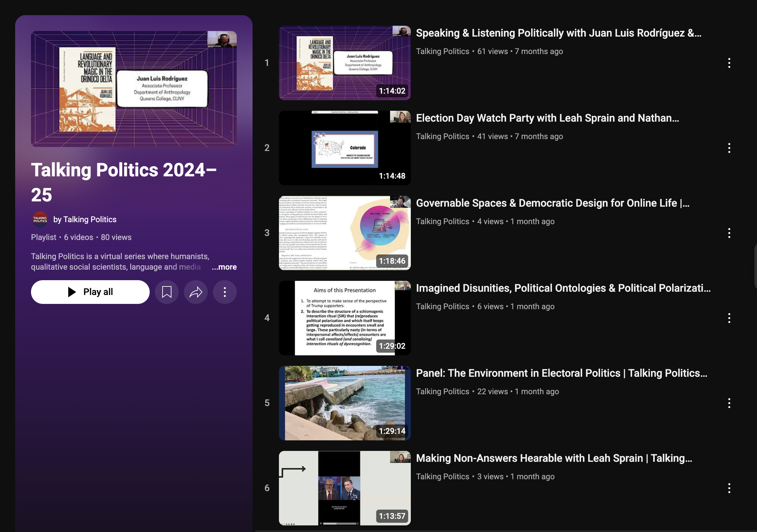Click thumbnail of video with 1:13:57 duration

(x=345, y=488)
